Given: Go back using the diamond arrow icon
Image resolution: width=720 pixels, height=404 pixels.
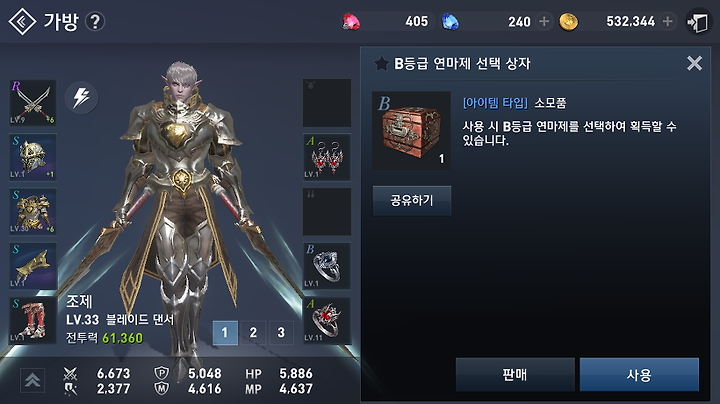Looking at the screenshot, I should (x=22, y=22).
